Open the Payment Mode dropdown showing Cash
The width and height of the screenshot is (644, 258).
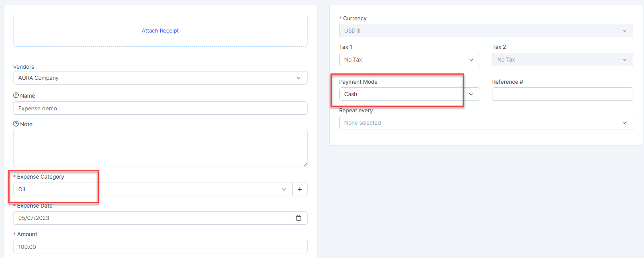pyautogui.click(x=409, y=94)
